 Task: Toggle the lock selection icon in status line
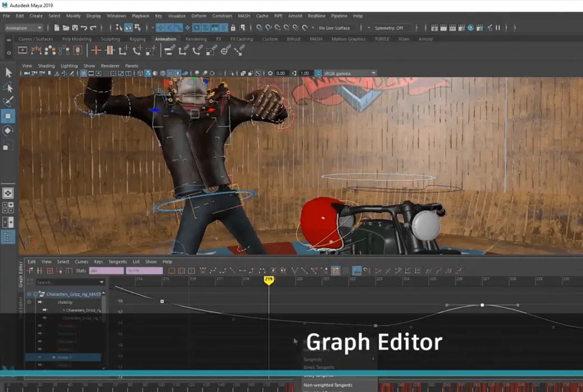[x=233, y=27]
